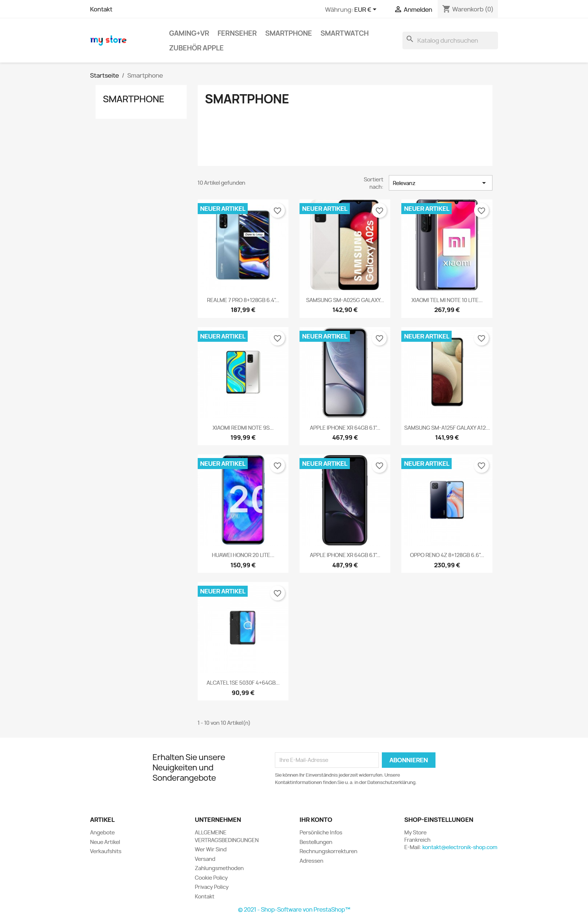Toggle wishlist heart for Xiaomi Redmi Note 9S
Viewport: 588px width, 919px height.
click(277, 338)
